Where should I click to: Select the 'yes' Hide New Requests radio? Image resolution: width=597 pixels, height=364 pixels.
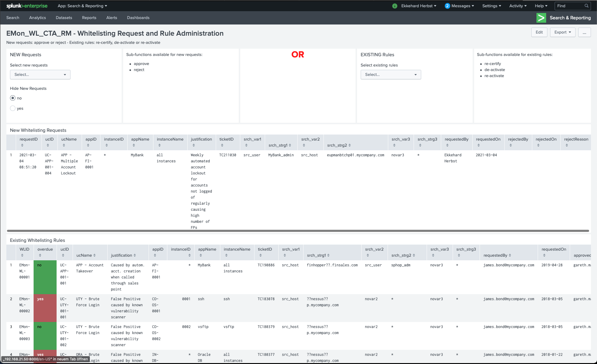click(13, 108)
